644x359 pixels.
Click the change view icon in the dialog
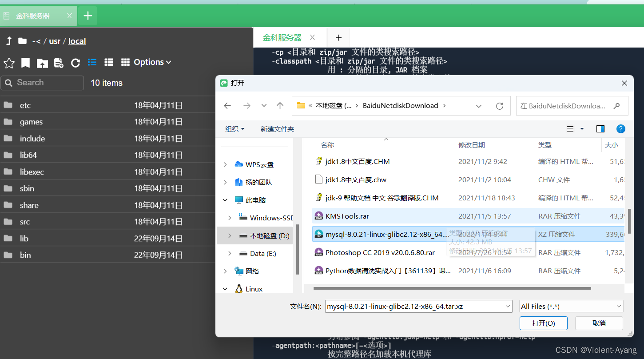coord(570,129)
